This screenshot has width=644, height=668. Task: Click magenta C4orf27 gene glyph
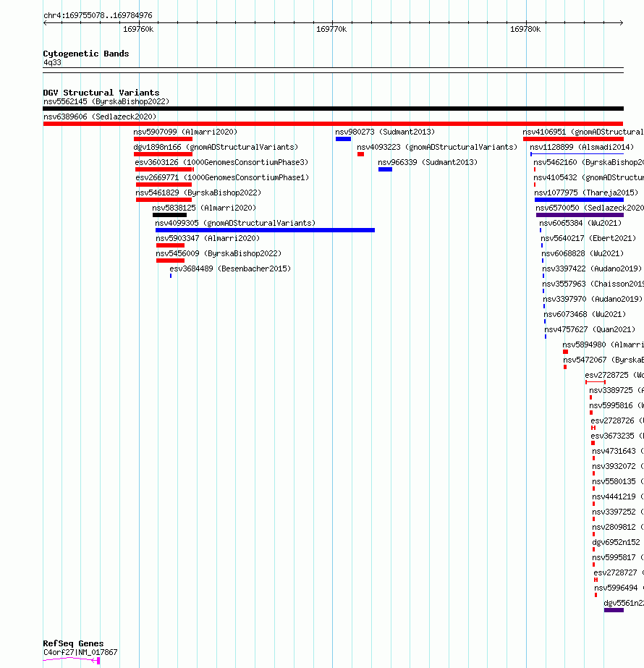point(72,660)
